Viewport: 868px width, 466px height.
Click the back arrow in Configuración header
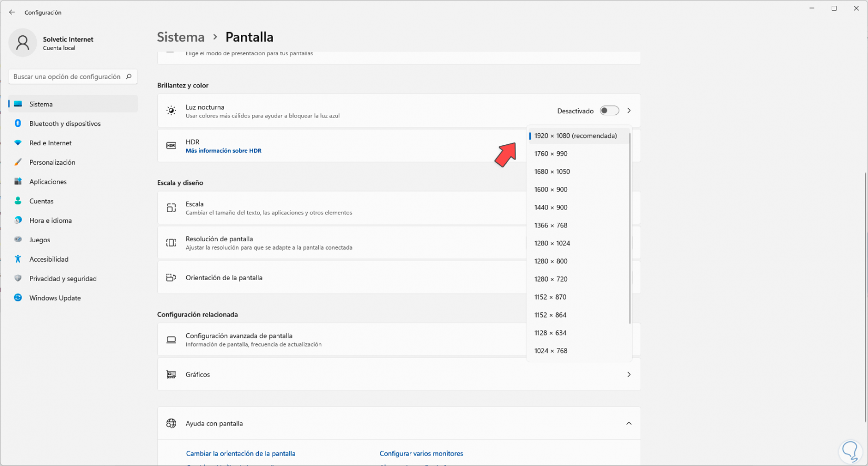(12, 12)
